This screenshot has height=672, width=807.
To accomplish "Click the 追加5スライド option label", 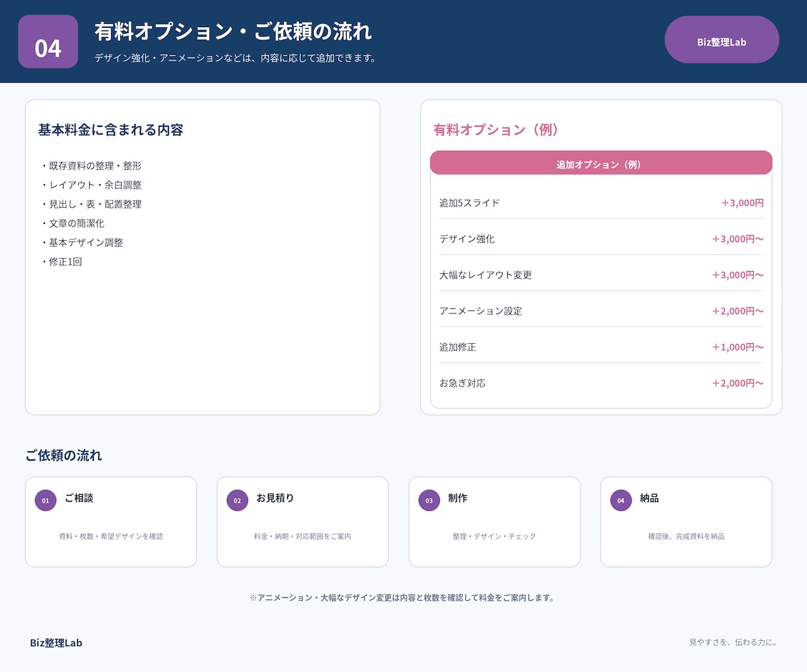I will tap(470, 202).
